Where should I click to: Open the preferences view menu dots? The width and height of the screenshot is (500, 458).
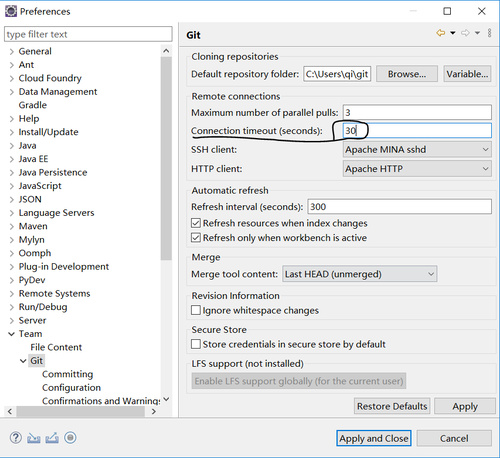[489, 33]
